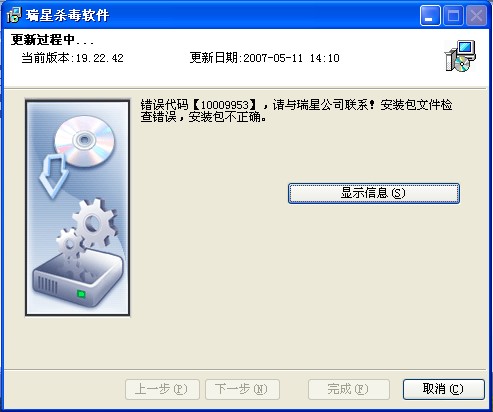Screen dimensions: 493x412
Task: Click the 更新日期 2007-05-11 label
Action: (265, 58)
